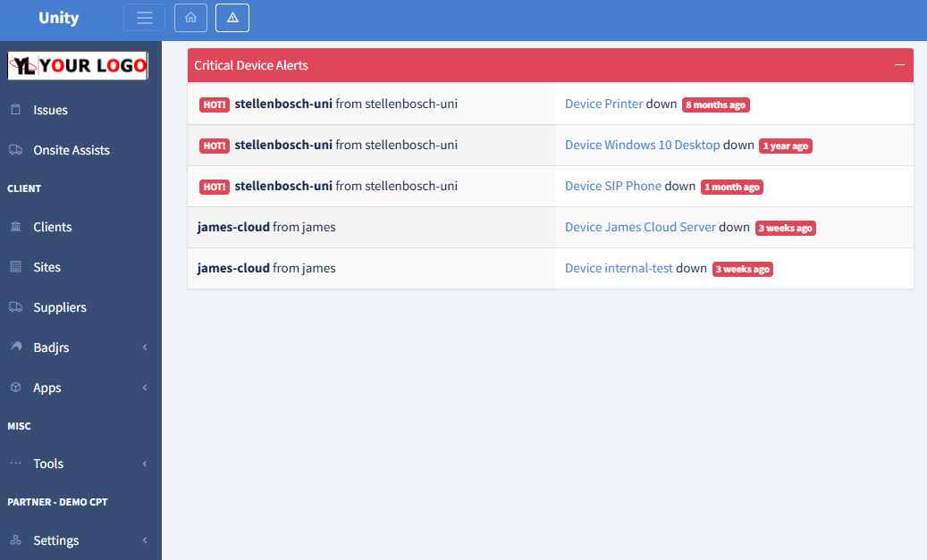The image size is (927, 560).
Task: Click the Issues clipboard icon
Action: click(x=16, y=109)
